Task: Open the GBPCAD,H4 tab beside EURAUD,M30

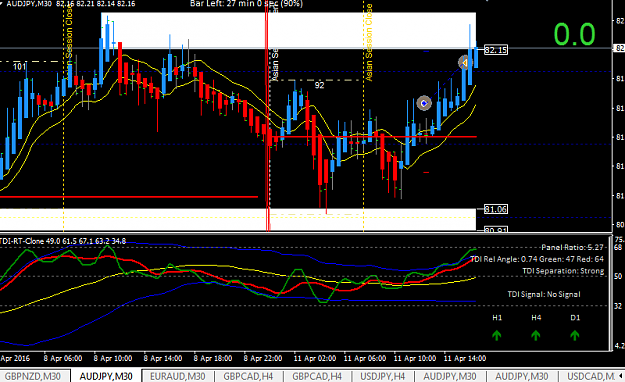Action: pos(248,376)
